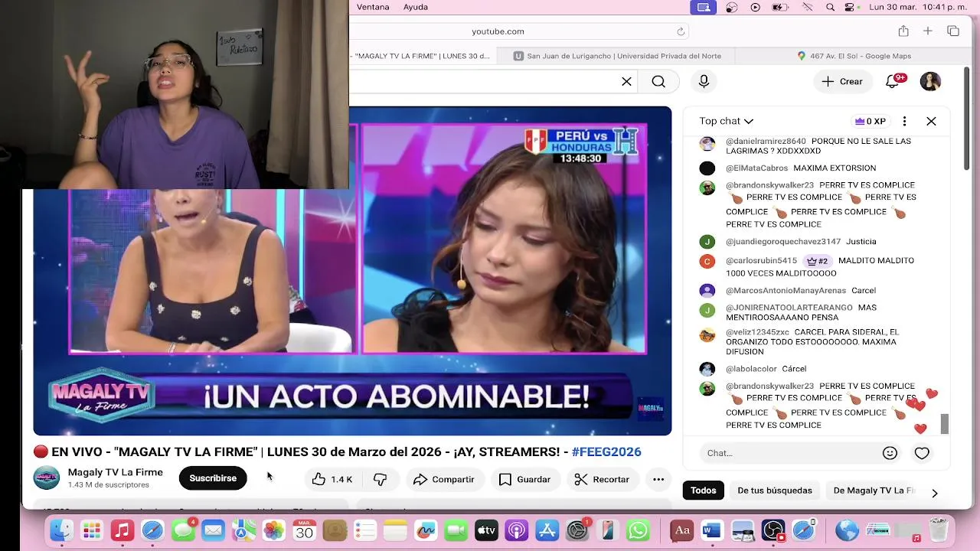The height and width of the screenshot is (551, 980).
Task: Open Spotlight search in menu bar
Action: click(831, 7)
